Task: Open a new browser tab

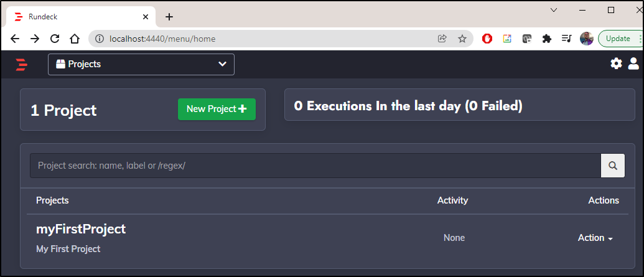Action: coord(169,17)
